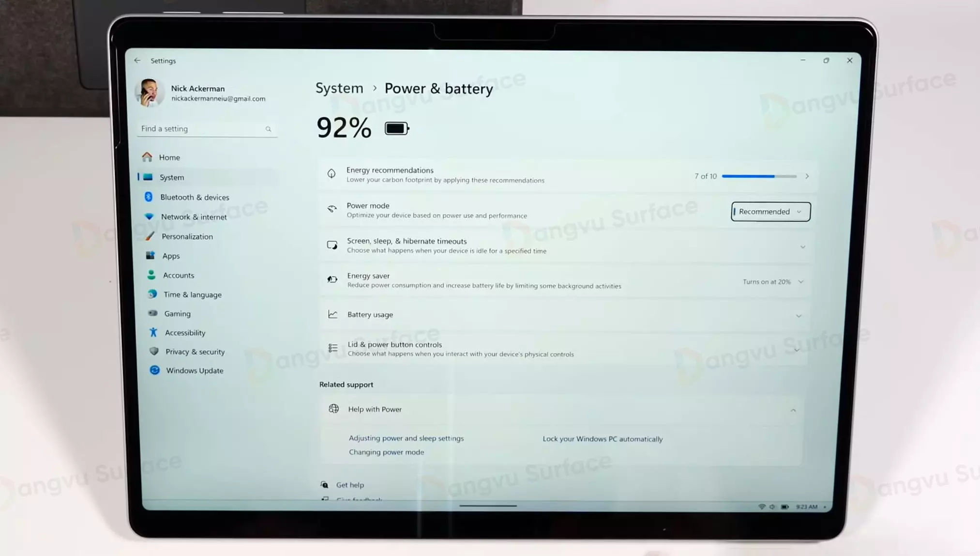Click the search settings input field
Viewport: 980px width, 556px height.
(206, 128)
